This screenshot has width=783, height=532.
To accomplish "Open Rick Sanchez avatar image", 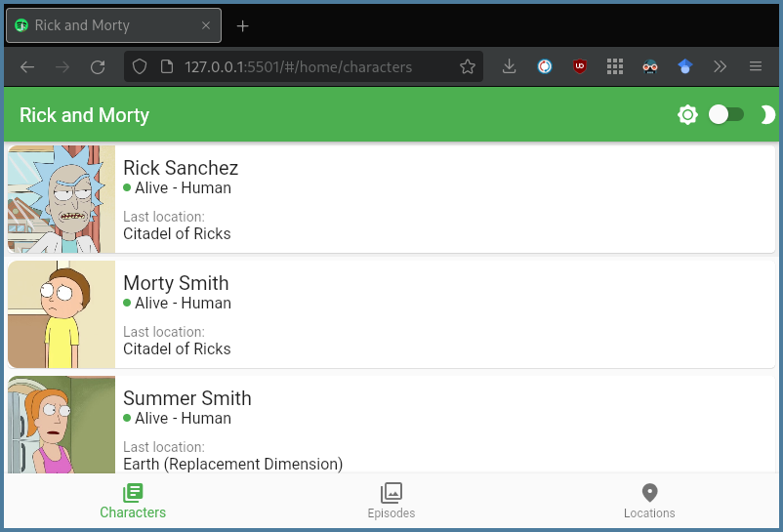I will tap(62, 199).
